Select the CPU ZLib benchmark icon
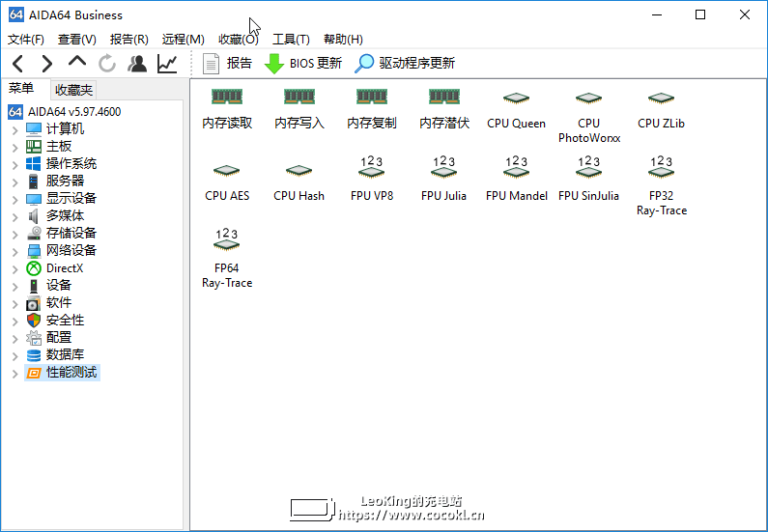 [661, 98]
